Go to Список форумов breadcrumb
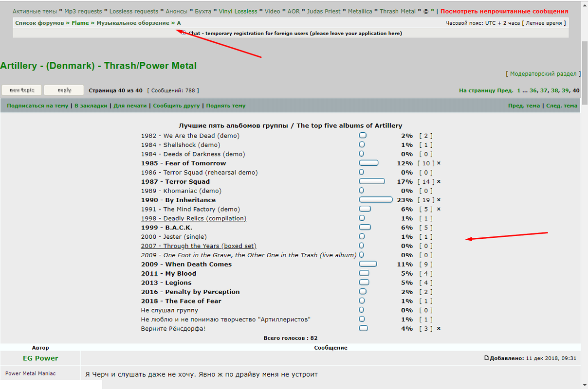Screen dimensions: 588x389 pos(39,23)
